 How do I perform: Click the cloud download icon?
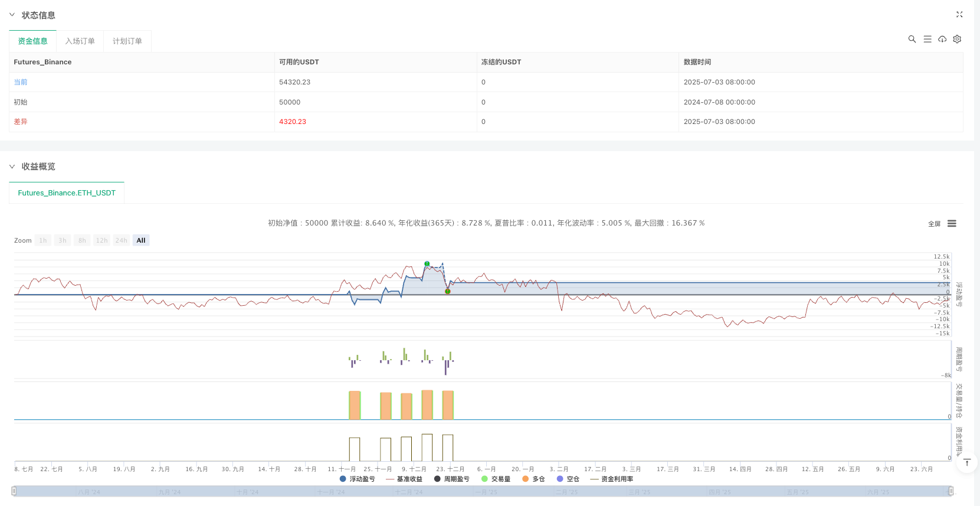(942, 39)
